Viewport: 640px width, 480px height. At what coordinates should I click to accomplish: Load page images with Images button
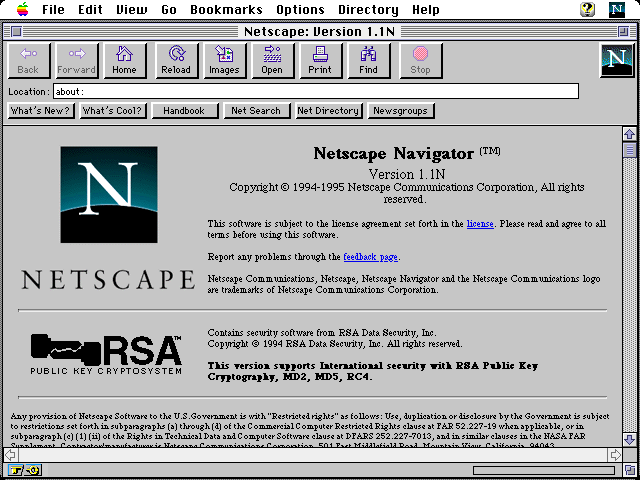pyautogui.click(x=224, y=61)
